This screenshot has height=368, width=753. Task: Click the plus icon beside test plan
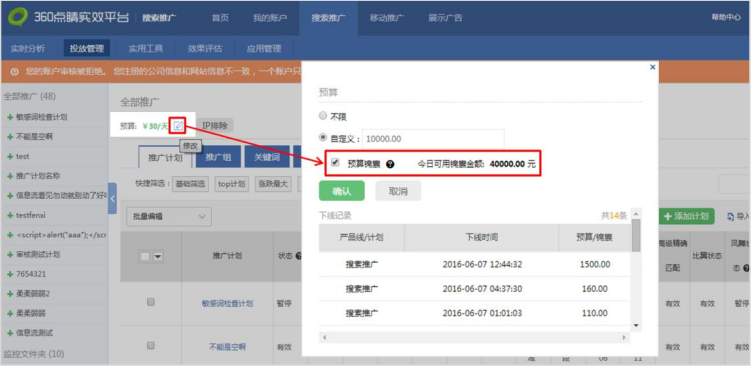click(10, 157)
